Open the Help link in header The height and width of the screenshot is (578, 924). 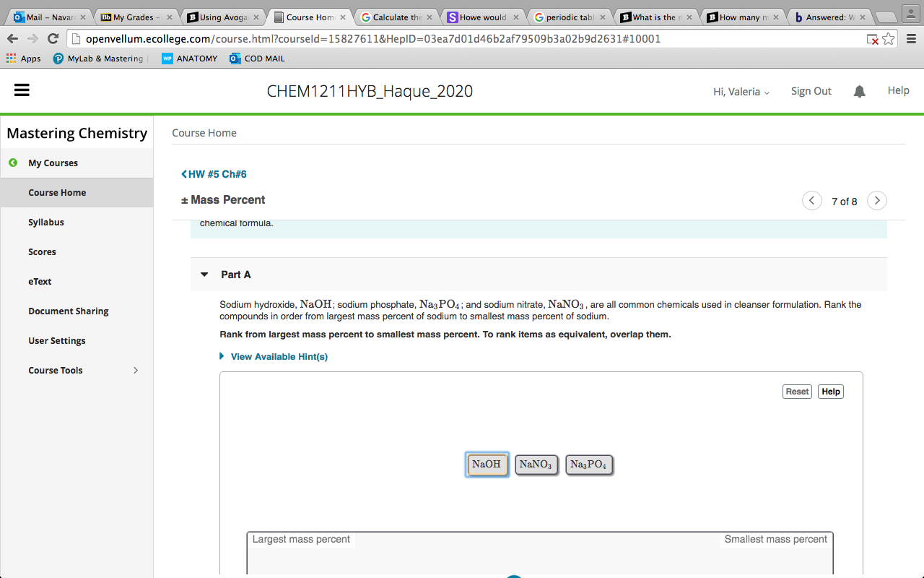point(898,90)
